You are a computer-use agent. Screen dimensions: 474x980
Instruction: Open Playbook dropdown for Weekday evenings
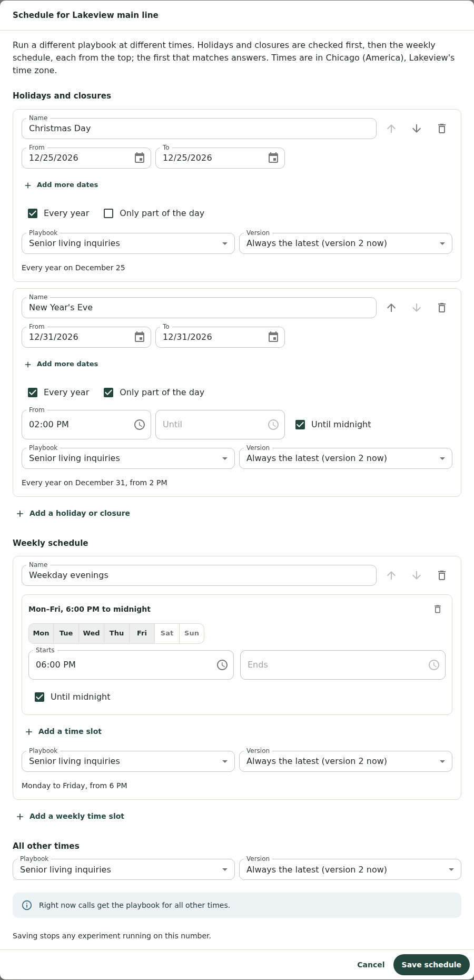click(128, 761)
